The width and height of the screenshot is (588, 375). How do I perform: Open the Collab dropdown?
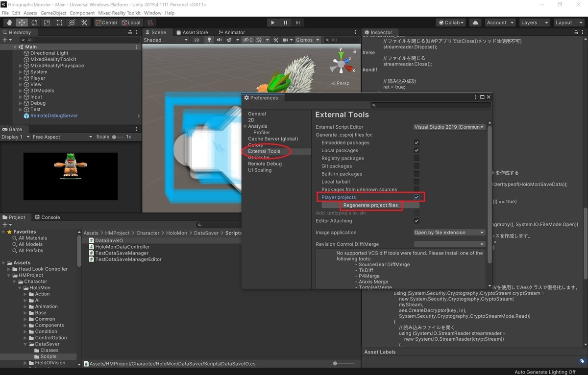(451, 23)
